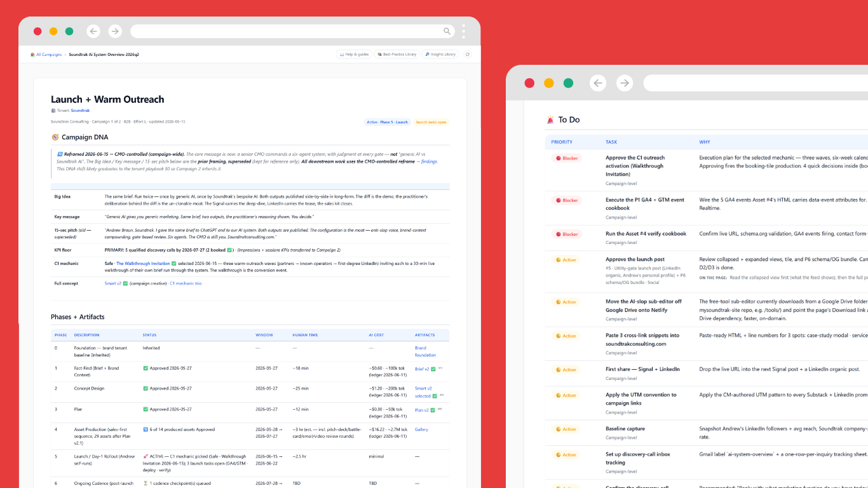The height and width of the screenshot is (488, 868).
Task: Open the three-dot menu of campaign browser window
Action: (464, 31)
